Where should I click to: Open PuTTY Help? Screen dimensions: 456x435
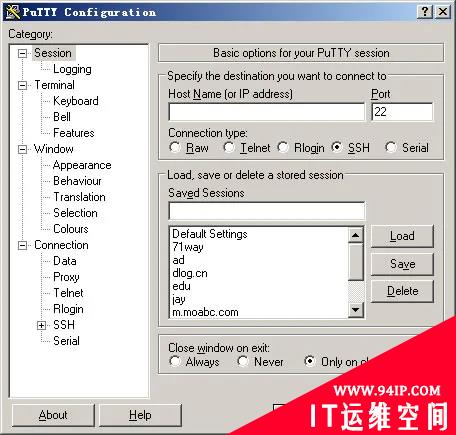point(140,415)
